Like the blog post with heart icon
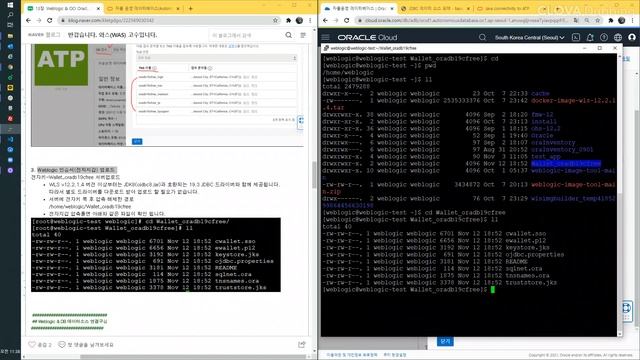The width and height of the screenshot is (640, 360). pyautogui.click(x=32, y=344)
